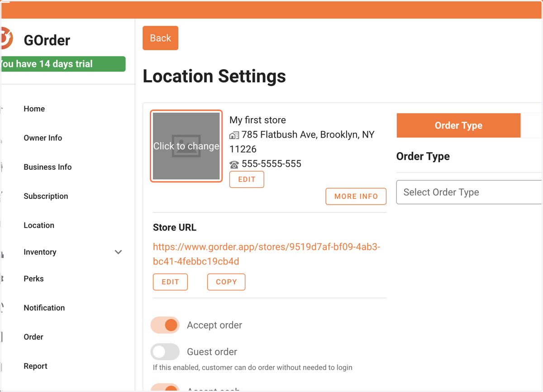This screenshot has width=543, height=392.
Task: Click the GOrder brand name
Action: click(x=47, y=40)
